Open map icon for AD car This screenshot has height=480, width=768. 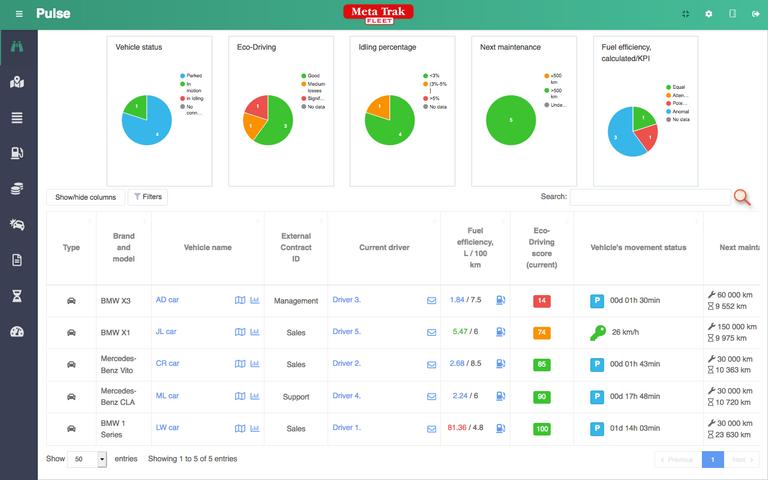pyautogui.click(x=240, y=300)
